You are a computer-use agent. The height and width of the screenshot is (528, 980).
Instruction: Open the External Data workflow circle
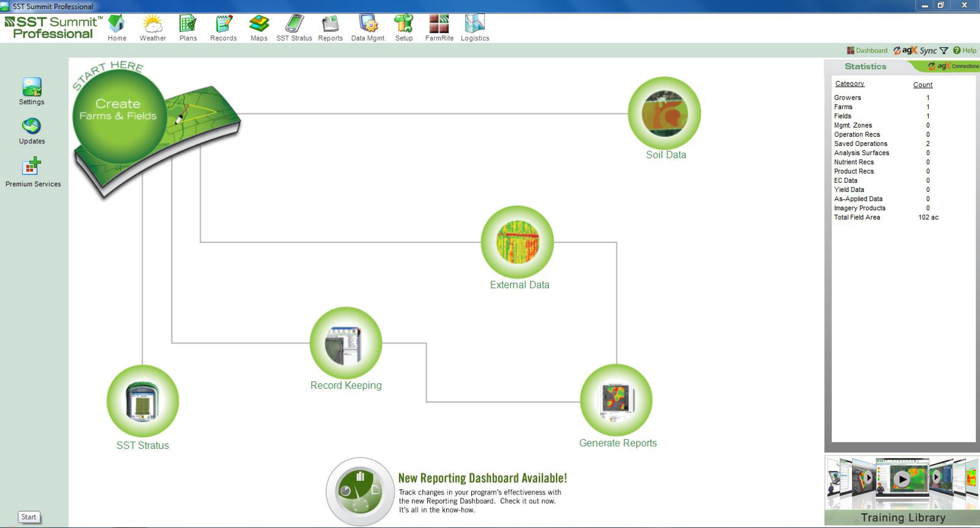[x=517, y=242]
